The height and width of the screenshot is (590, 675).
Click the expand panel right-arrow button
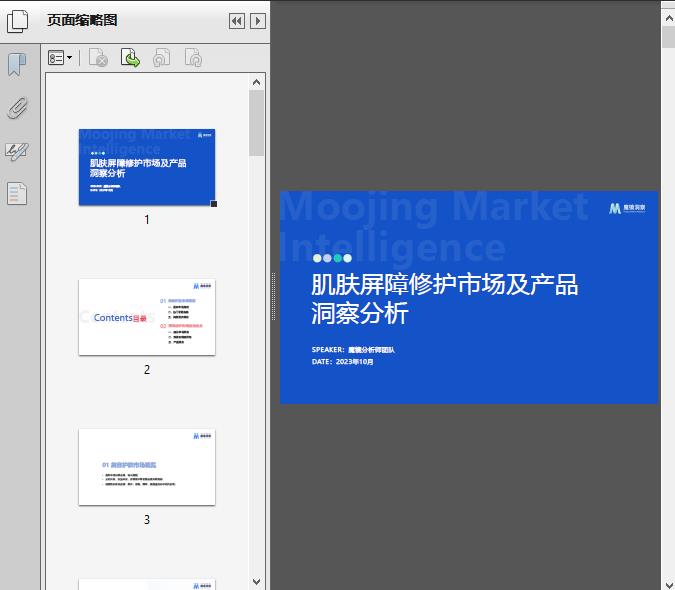(258, 21)
